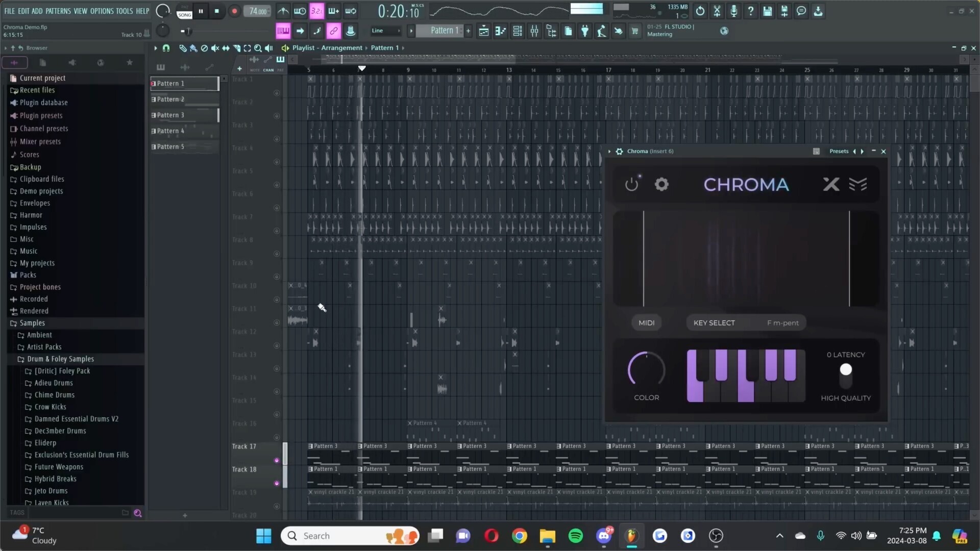Screen dimensions: 980x551
Task: Collapse the Drum & Foley Samples folder
Action: (x=60, y=359)
